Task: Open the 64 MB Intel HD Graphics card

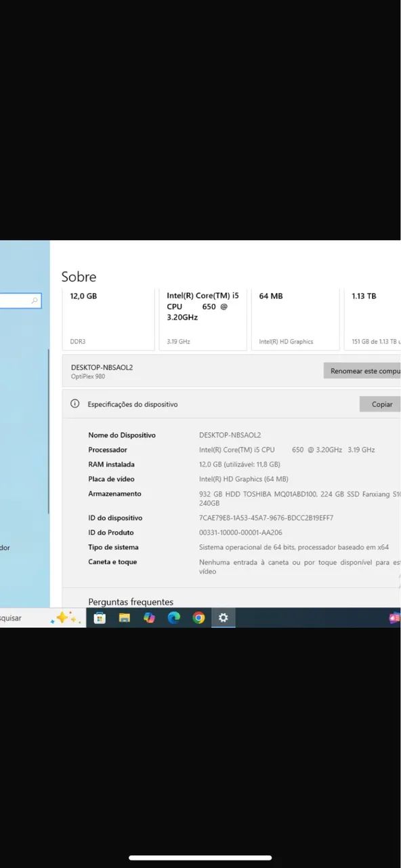Action: (295, 319)
